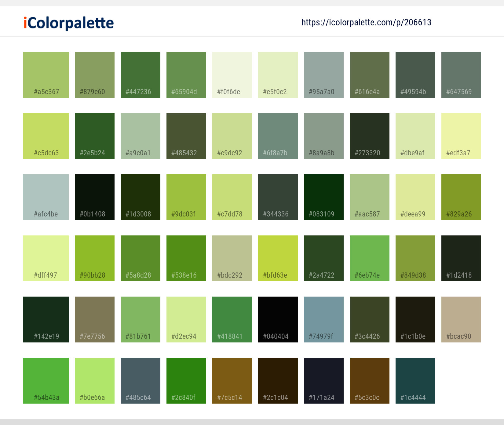Choose the olive #829a26 swatch
Screen dimensions: 504x425
coord(461,197)
